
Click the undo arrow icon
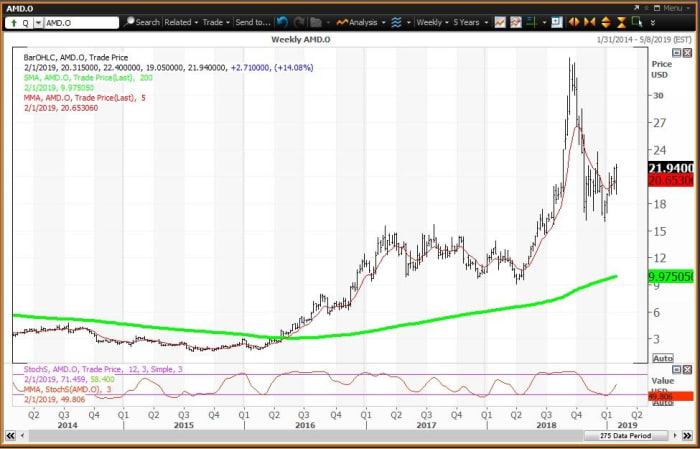pos(283,21)
